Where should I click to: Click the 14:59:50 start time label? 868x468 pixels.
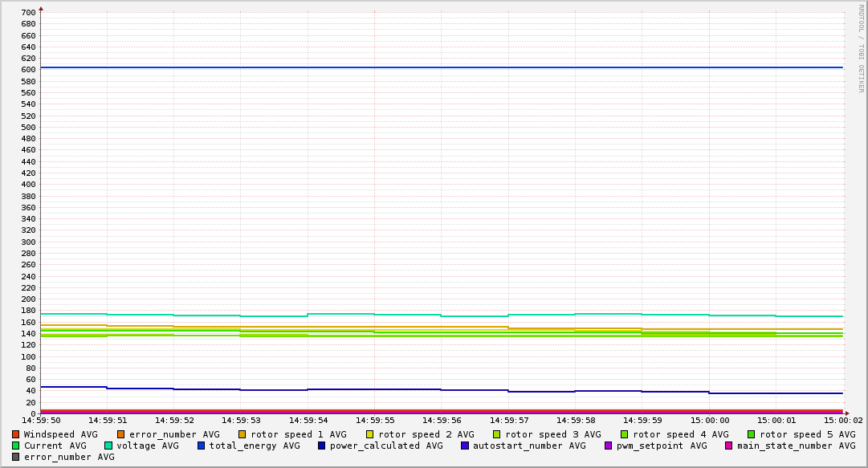pyautogui.click(x=40, y=420)
